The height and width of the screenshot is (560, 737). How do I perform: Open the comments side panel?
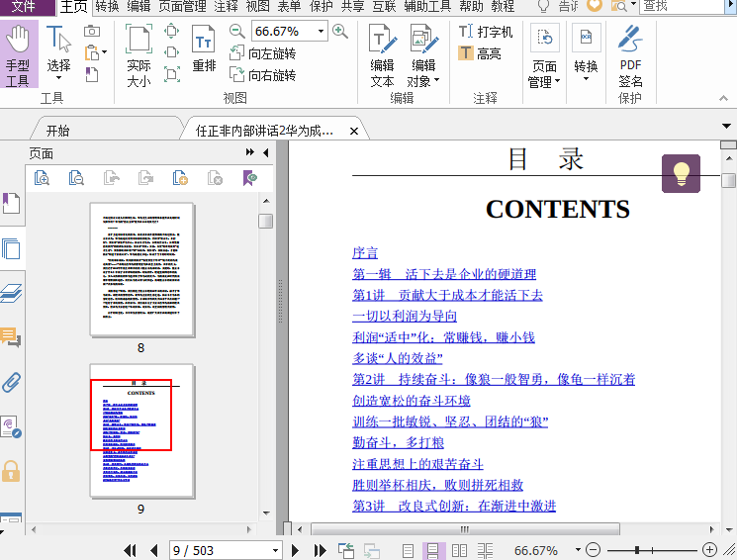pos(11,336)
